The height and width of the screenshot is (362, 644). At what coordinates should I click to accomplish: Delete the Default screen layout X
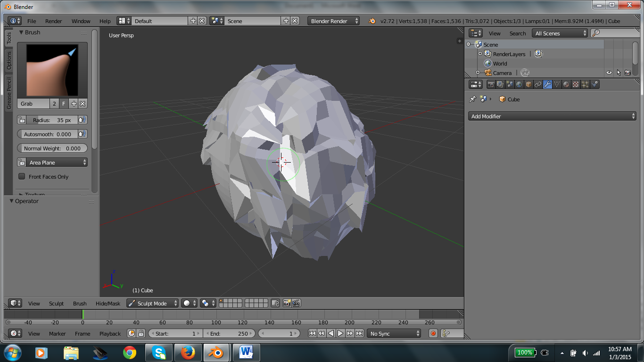coord(202,21)
